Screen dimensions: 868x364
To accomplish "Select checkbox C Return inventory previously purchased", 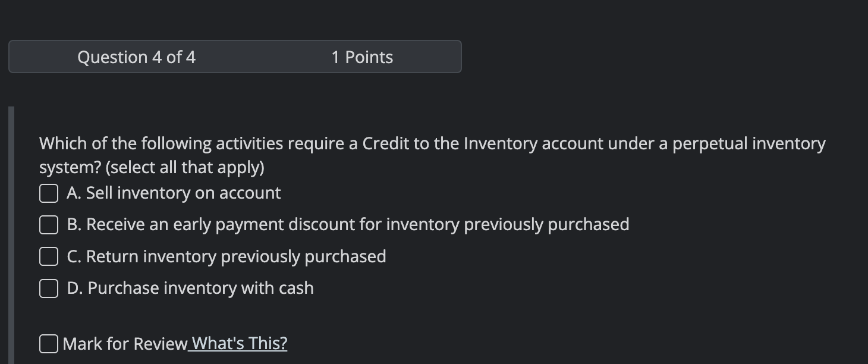I will 49,256.
